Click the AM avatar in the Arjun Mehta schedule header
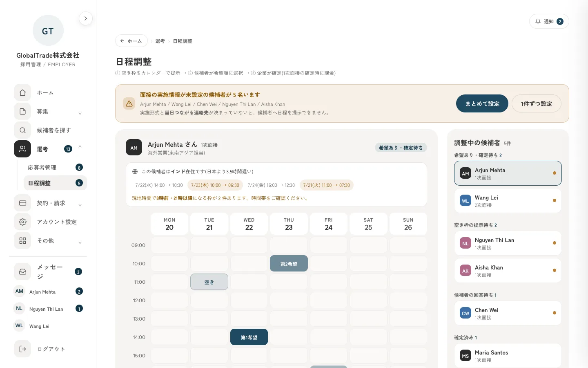This screenshot has width=588, height=368. [134, 148]
